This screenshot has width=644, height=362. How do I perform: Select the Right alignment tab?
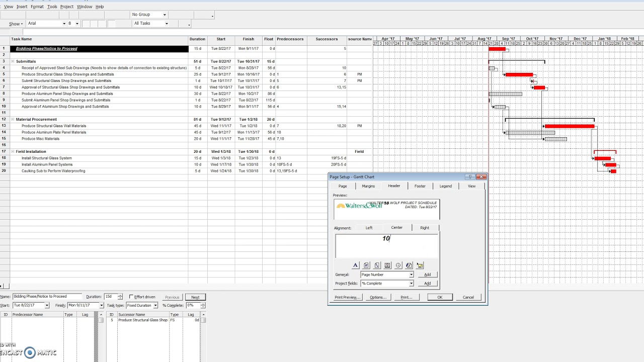[x=425, y=228]
